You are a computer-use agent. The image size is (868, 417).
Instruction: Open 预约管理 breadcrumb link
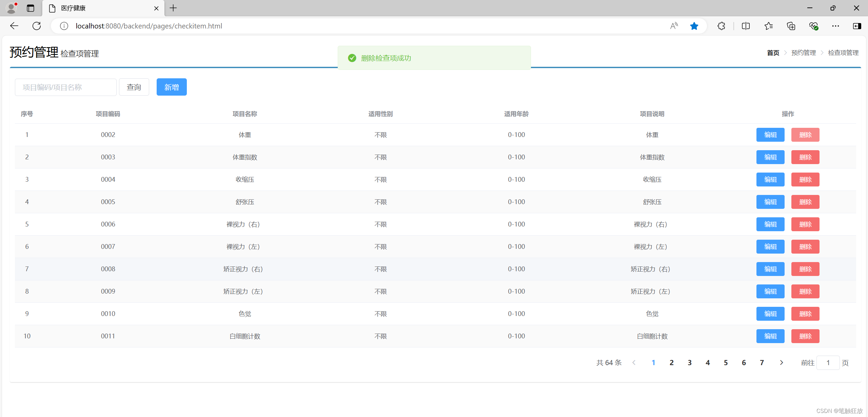click(804, 53)
